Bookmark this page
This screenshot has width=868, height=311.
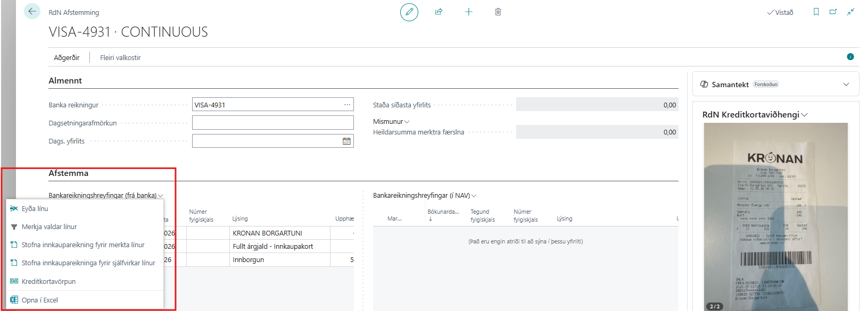(816, 12)
